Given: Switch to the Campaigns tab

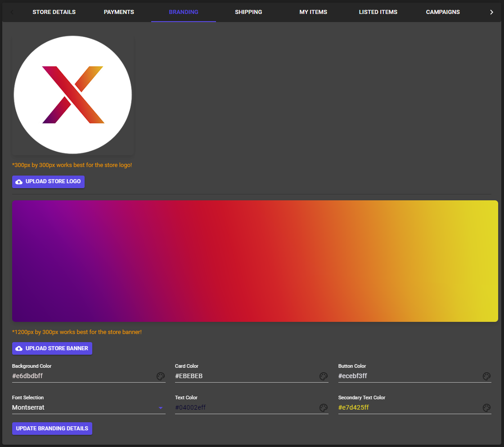Looking at the screenshot, I should point(443,12).
